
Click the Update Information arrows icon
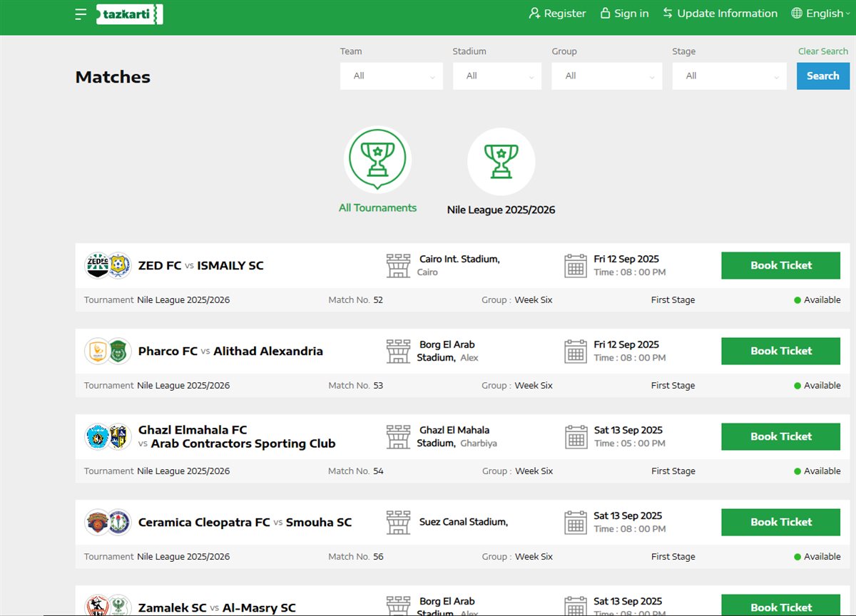[x=668, y=14]
